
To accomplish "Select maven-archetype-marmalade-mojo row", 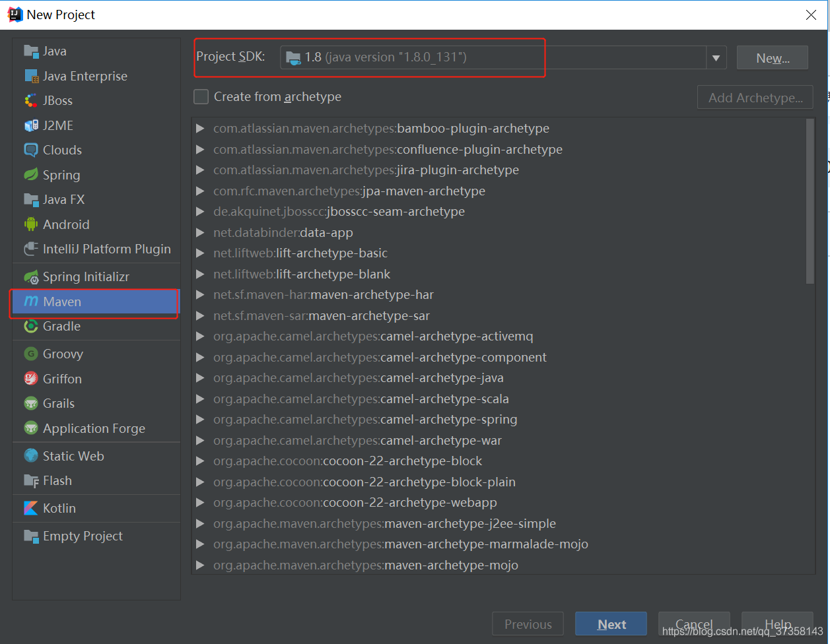I will click(499, 544).
